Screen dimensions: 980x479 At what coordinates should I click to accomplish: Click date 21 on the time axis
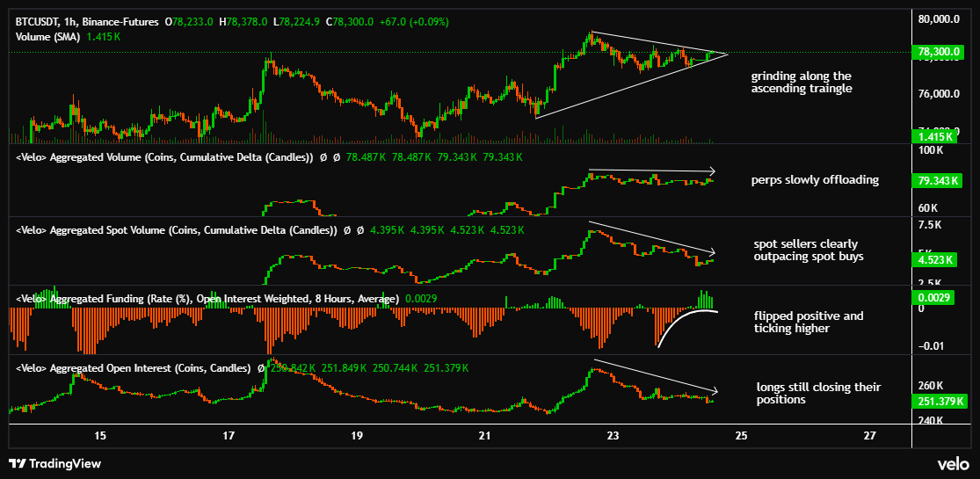[x=485, y=435]
